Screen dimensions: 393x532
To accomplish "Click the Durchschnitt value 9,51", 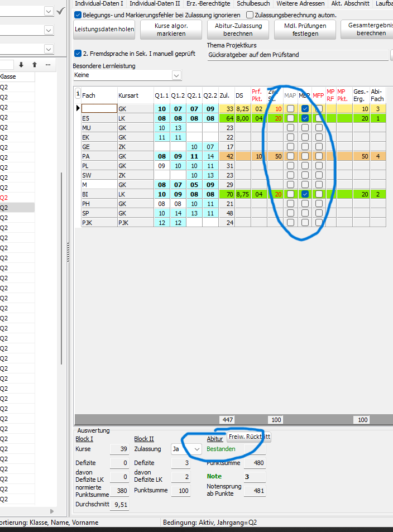I will (x=119, y=505).
